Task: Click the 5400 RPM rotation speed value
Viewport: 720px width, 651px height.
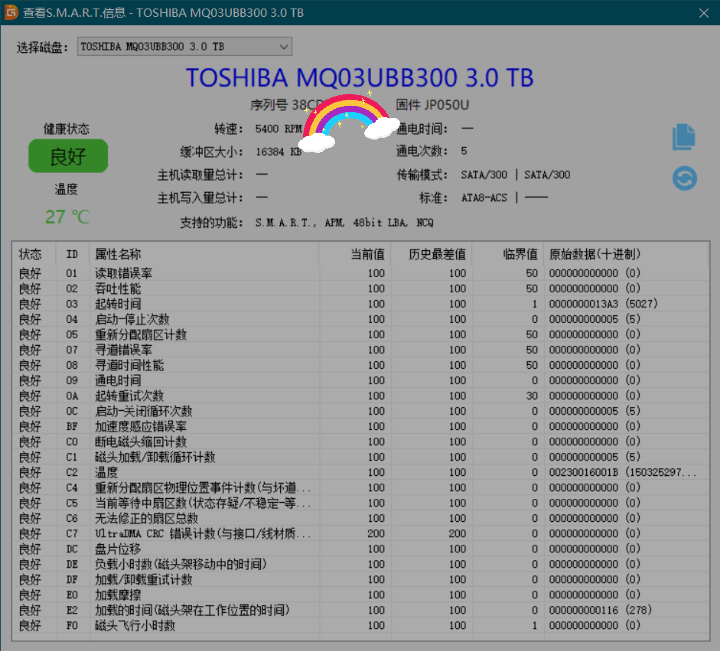Action: [x=278, y=129]
